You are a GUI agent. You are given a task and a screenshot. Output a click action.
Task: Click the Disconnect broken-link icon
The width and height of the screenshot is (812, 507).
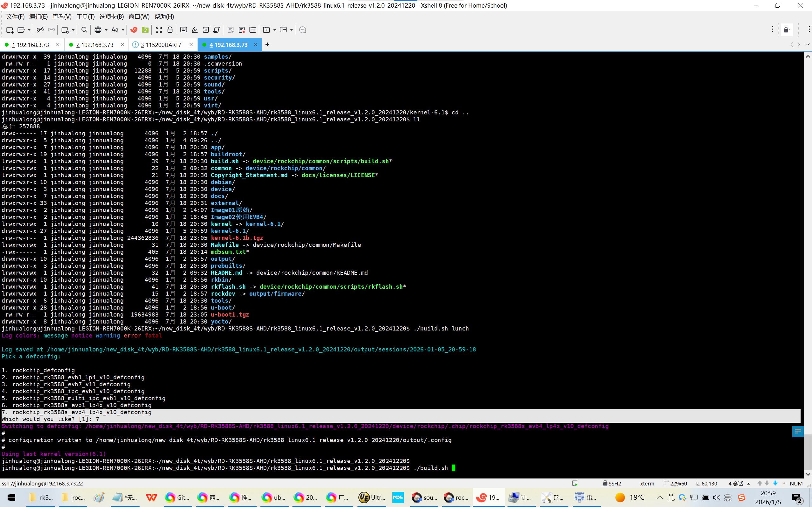pyautogui.click(x=40, y=30)
